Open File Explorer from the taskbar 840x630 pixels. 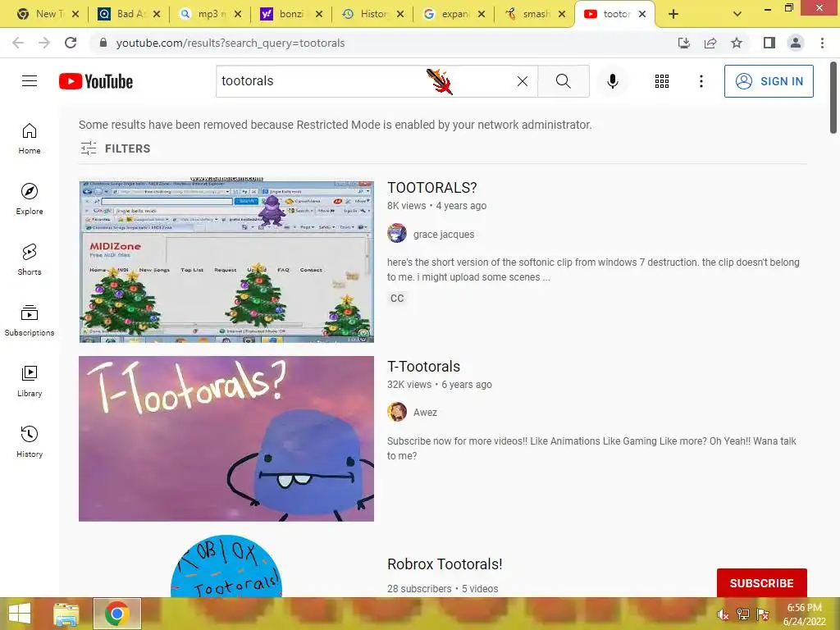click(x=66, y=614)
